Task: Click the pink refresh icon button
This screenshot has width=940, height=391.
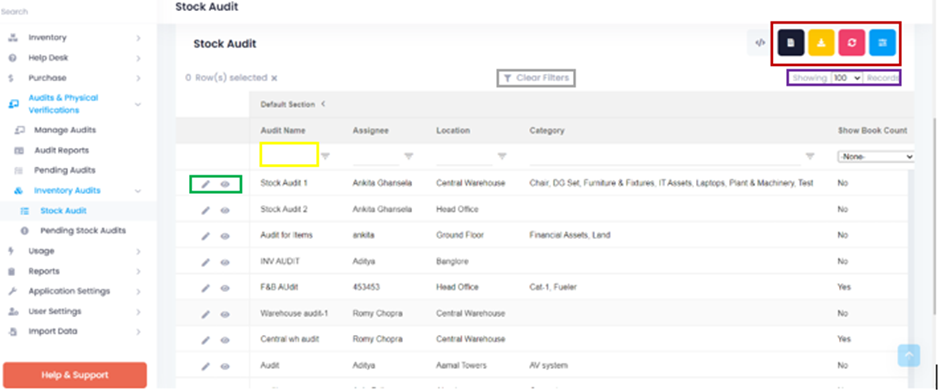Action: 852,43
